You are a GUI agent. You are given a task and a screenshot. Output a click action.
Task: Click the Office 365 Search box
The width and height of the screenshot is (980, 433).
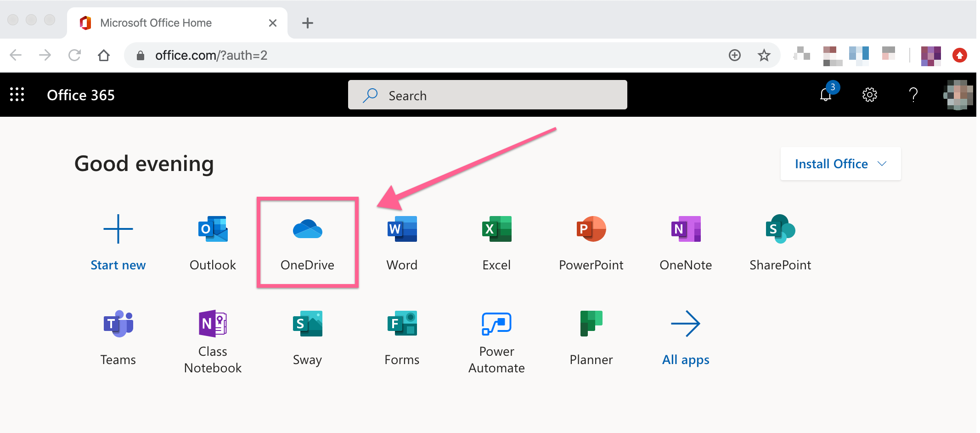(488, 95)
